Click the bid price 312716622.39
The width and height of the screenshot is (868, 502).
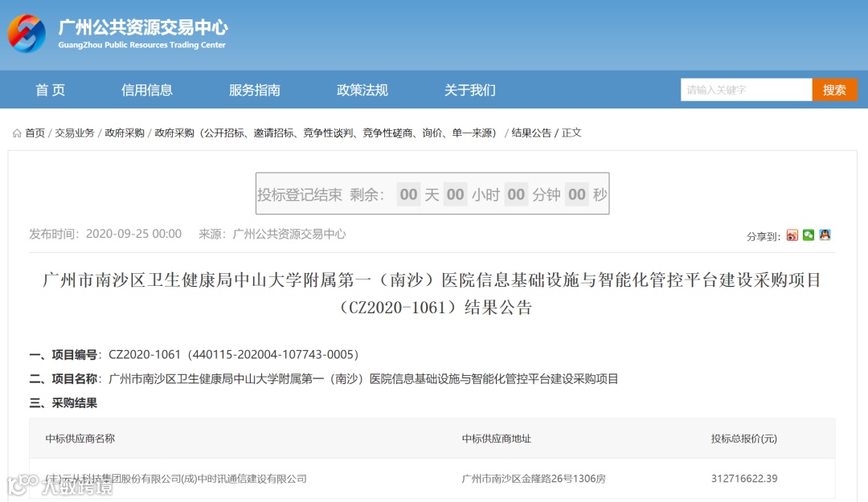(x=744, y=478)
